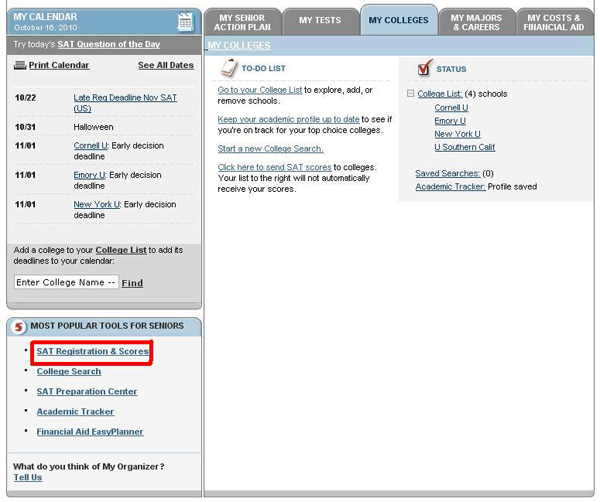The width and height of the screenshot is (600, 502).
Task: Click the To-Do List clipboard icon
Action: (229, 68)
